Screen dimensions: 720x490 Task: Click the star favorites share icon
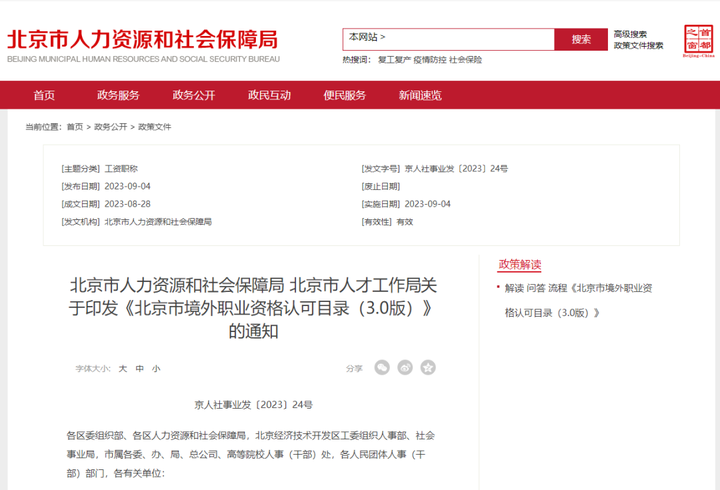[x=428, y=367]
